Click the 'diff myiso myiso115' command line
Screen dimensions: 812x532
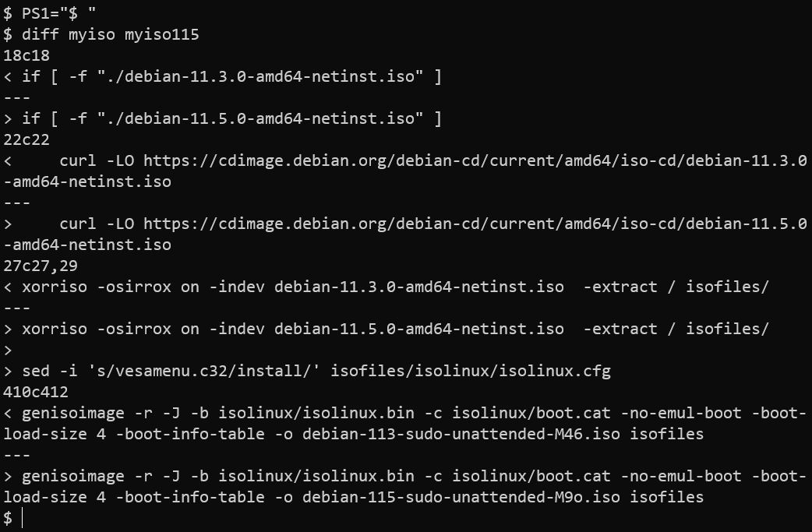coord(101,35)
